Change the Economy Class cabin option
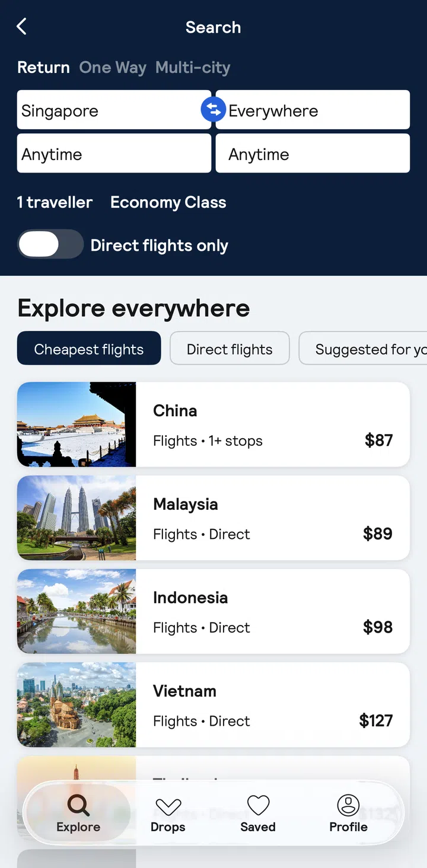 168,203
